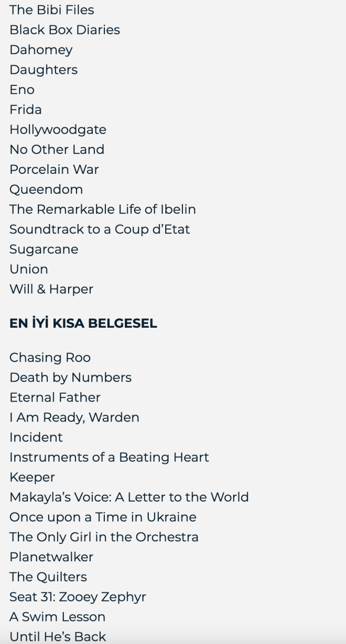This screenshot has width=346, height=644.
Task: Select I Am Ready, Warden
Action: point(74,417)
